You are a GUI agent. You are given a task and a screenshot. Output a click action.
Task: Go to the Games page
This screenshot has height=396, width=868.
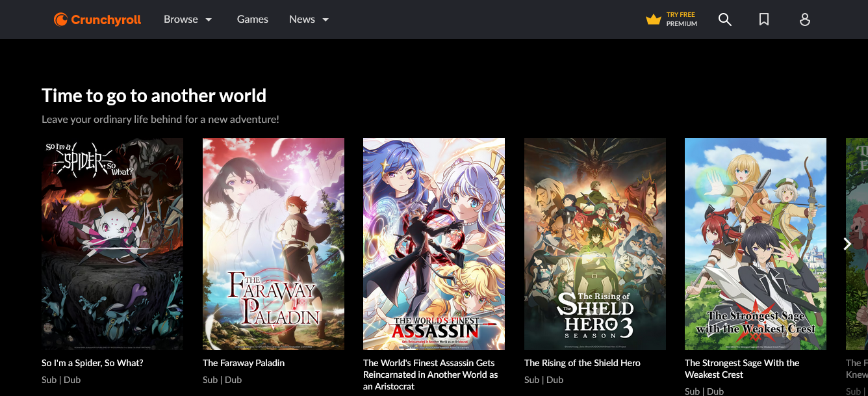pos(253,20)
